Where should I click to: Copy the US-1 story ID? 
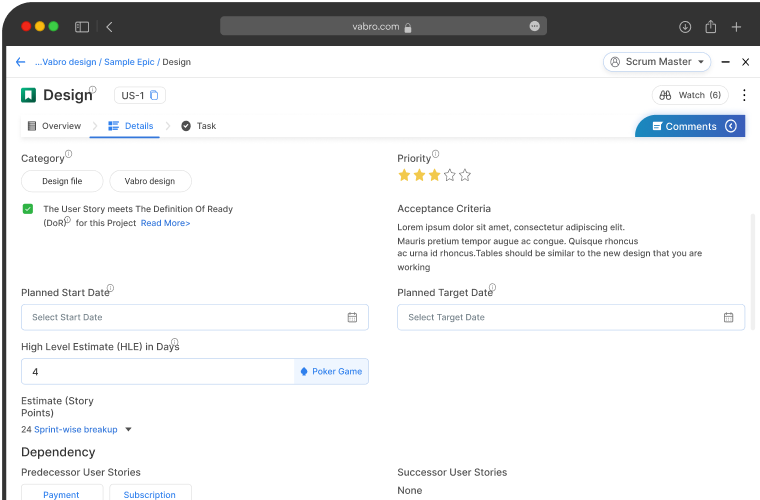[155, 96]
